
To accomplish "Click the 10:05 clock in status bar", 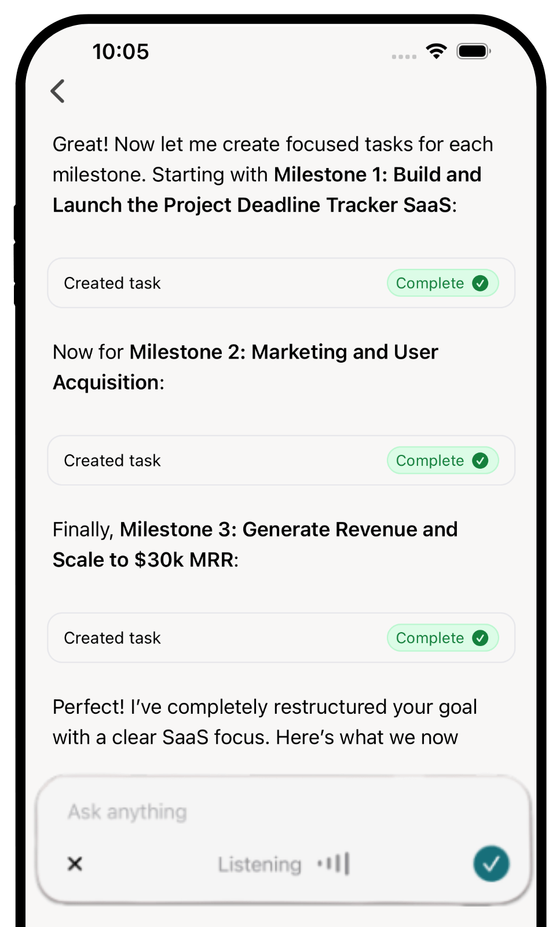I will coord(120,52).
